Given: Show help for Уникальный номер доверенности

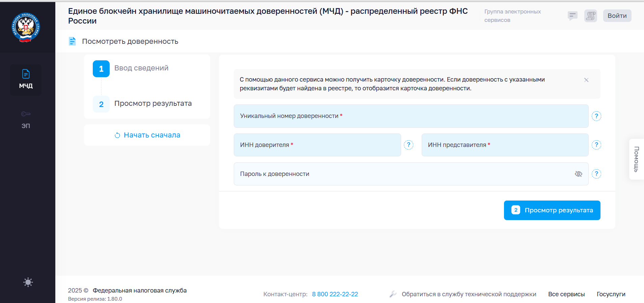Looking at the screenshot, I should (x=596, y=116).
